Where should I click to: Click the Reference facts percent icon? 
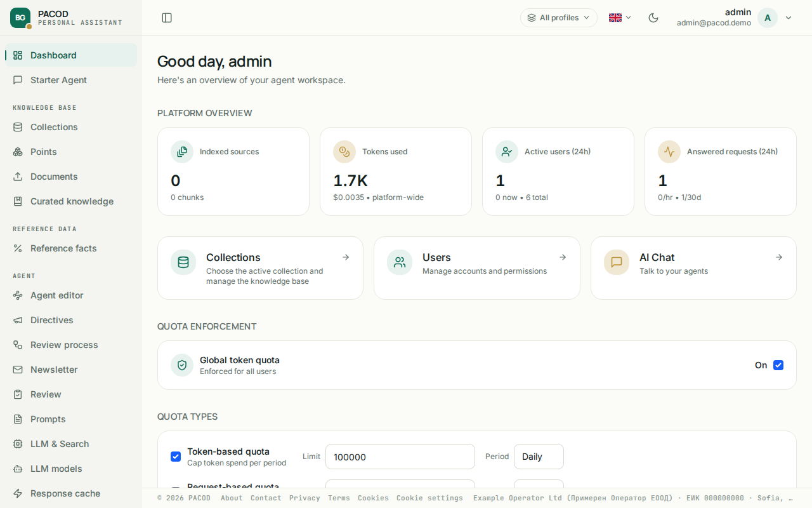(18, 248)
